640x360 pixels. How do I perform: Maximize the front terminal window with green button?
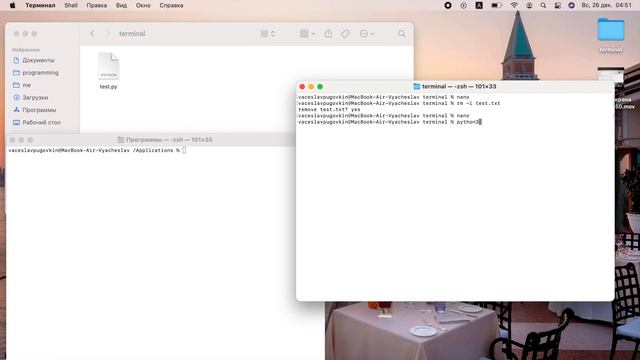click(320, 87)
